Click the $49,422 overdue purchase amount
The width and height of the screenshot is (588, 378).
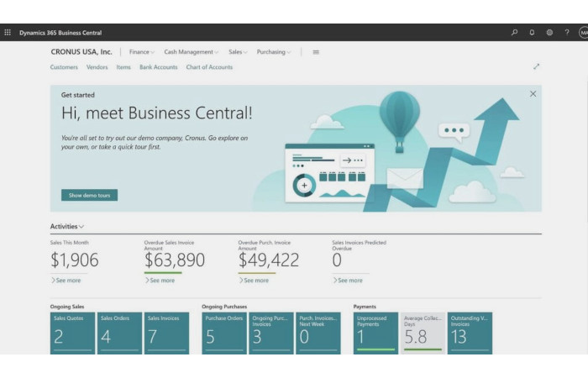269,260
